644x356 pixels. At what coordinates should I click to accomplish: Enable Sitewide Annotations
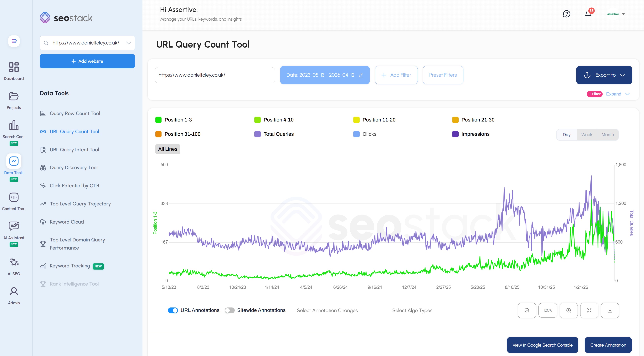tap(229, 310)
